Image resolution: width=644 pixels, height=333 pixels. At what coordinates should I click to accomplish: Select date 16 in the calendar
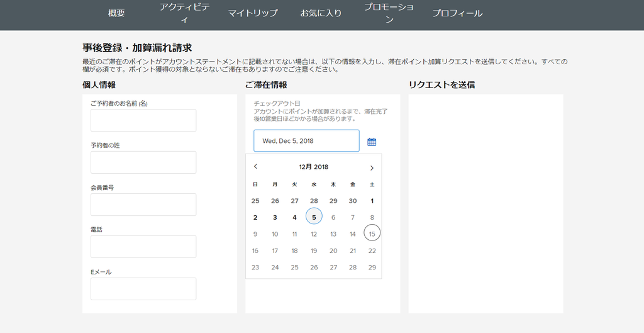255,251
